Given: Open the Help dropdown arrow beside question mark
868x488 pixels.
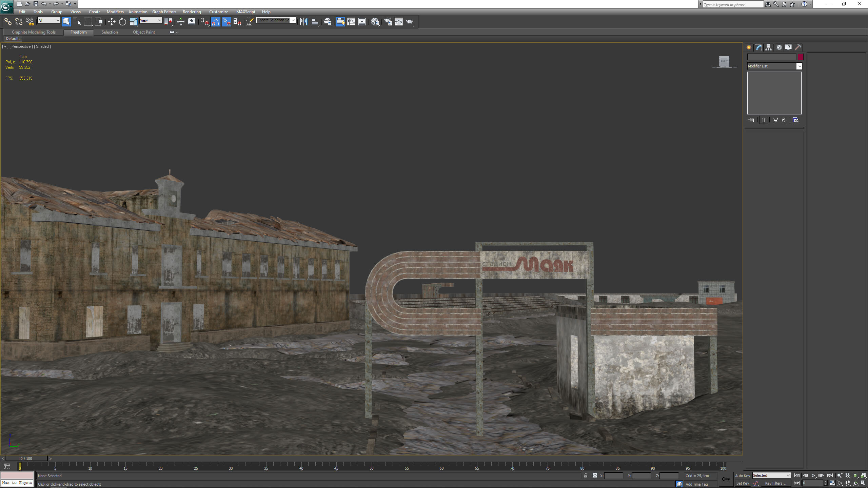Looking at the screenshot, I should click(x=810, y=4).
